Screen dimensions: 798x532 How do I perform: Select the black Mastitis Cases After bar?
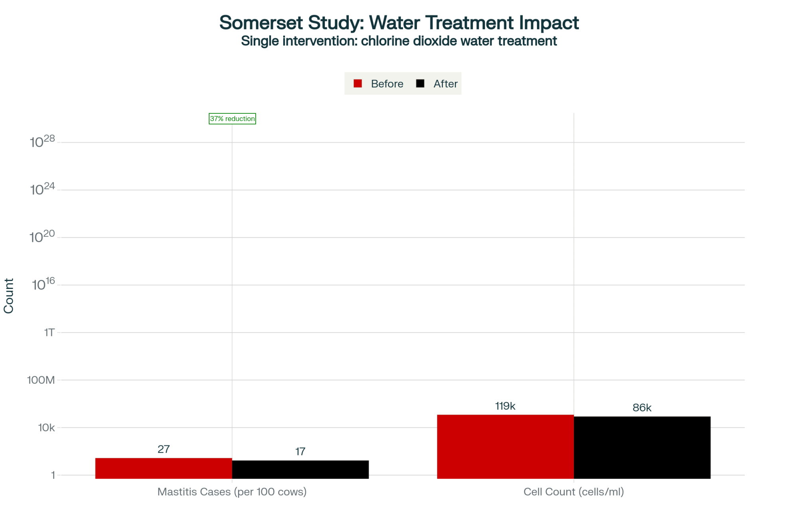click(x=300, y=469)
